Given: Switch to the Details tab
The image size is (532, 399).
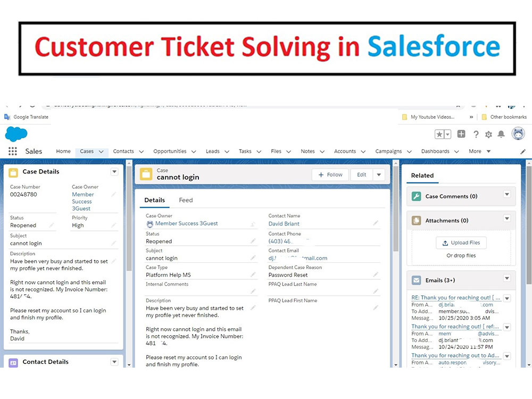Looking at the screenshot, I should pyautogui.click(x=155, y=200).
